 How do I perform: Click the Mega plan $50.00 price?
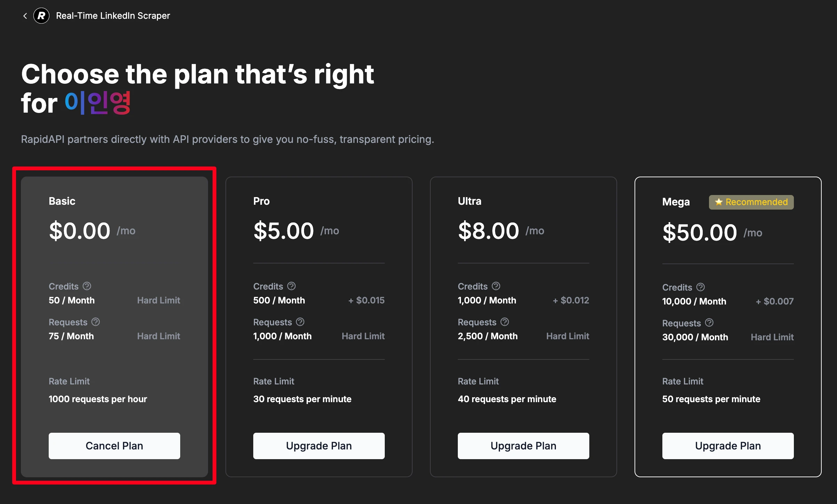pyautogui.click(x=700, y=232)
